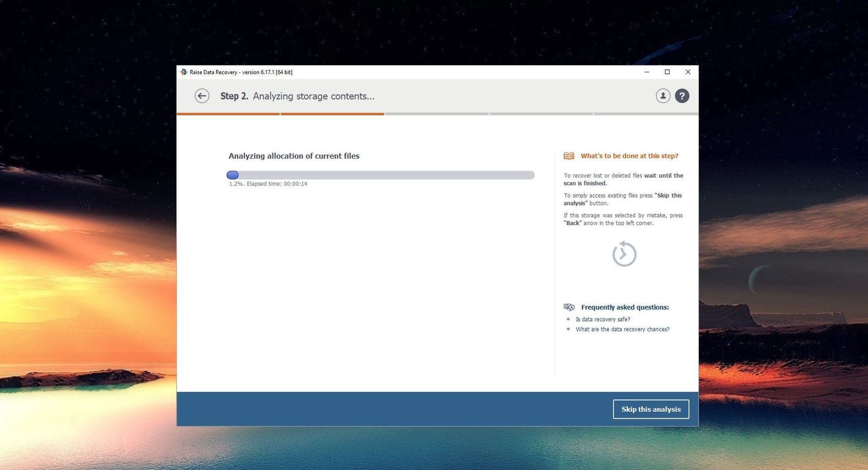Click 'Step 2.' heading label

(234, 96)
